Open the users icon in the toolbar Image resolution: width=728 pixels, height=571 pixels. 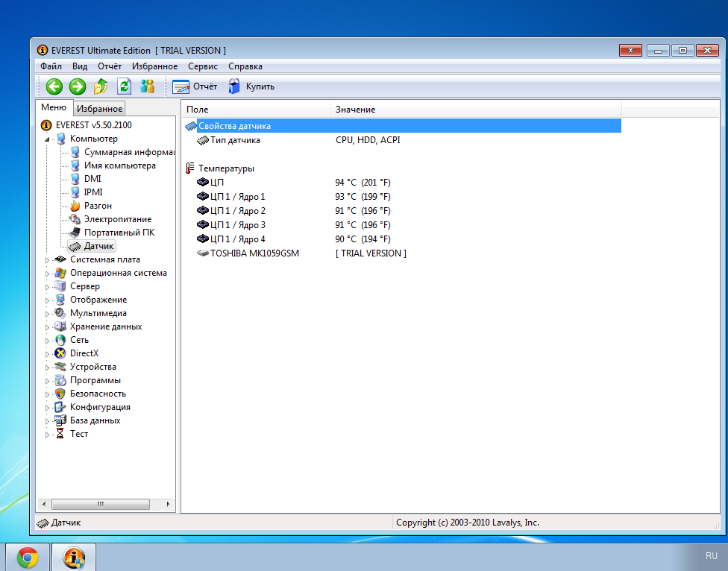[147, 86]
